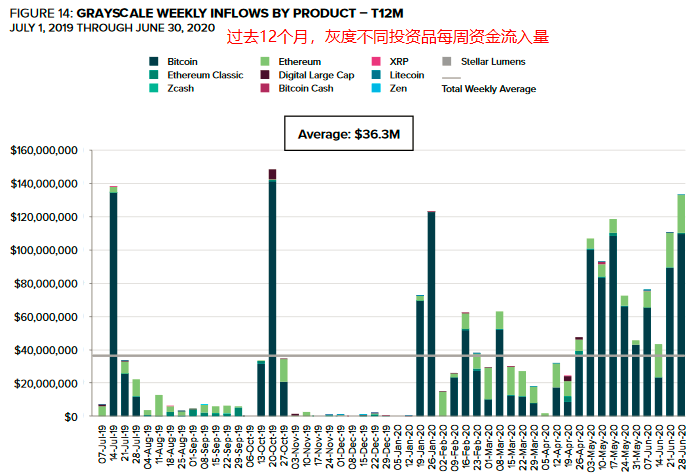This screenshot has height=475, width=696.
Task: Click the 'Total Weekly Average' legend label
Action: pyautogui.click(x=489, y=89)
